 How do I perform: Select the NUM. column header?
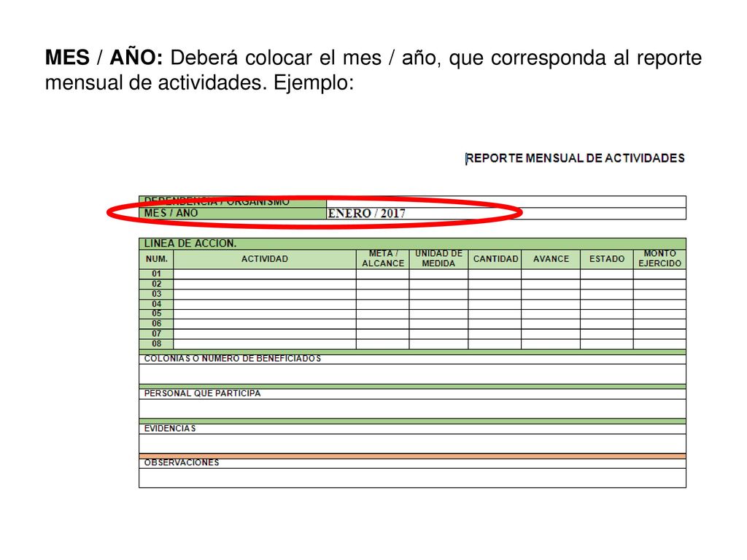[157, 259]
